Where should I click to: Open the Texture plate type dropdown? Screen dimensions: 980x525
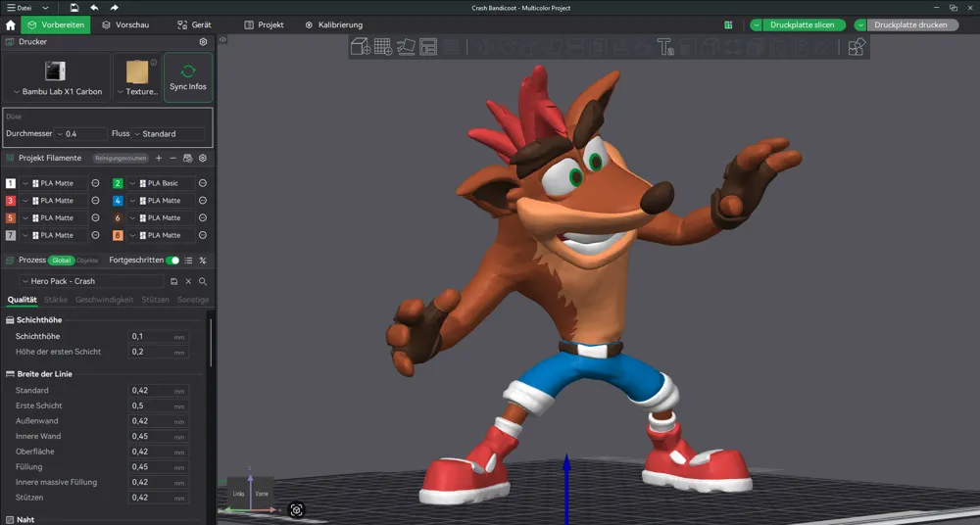pyautogui.click(x=137, y=91)
